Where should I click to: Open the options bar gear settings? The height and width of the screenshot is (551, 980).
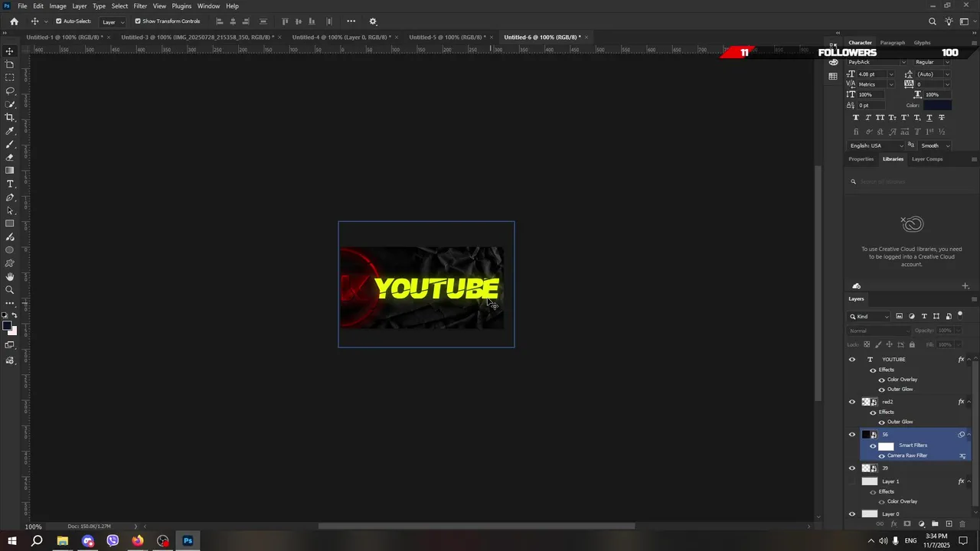373,21
